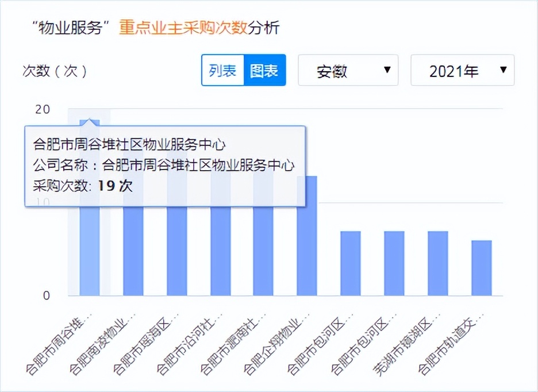Click the 芜湖市镜湖区 axis label
The image size is (538, 392).
coord(406,342)
